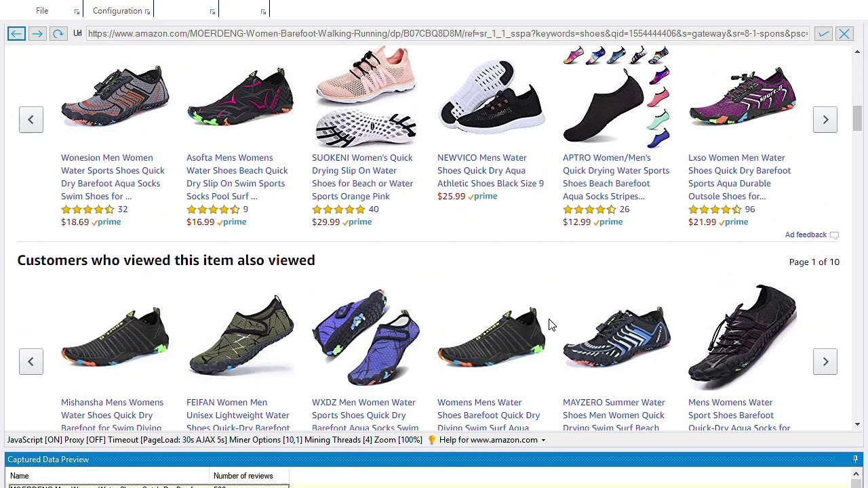Pin the Captured Data Preview panel
The width and height of the screenshot is (868, 488).
(855, 459)
